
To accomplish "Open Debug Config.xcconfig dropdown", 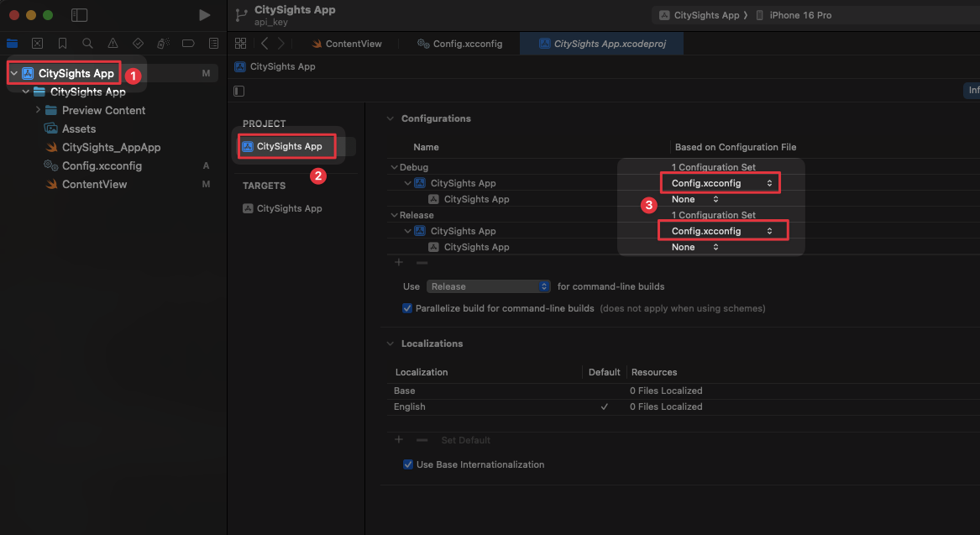I will click(721, 183).
